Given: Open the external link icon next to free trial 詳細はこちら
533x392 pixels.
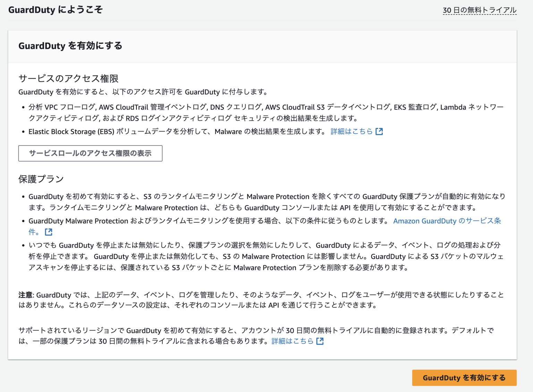Looking at the screenshot, I should (x=320, y=341).
